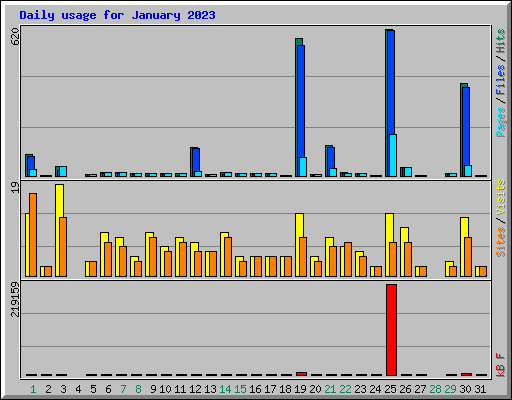512x400 pixels.
Task: Click the day label 19
Action: 300,389
